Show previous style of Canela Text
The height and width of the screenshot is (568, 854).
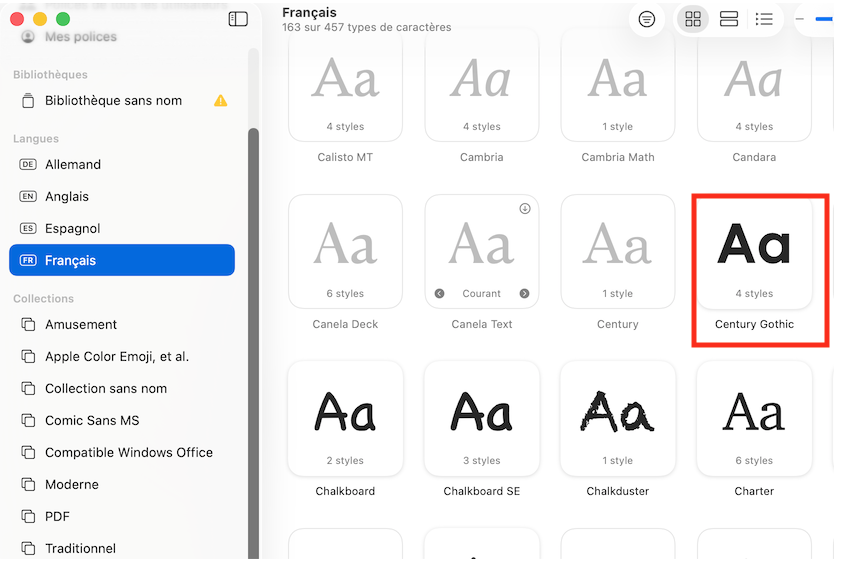(440, 294)
